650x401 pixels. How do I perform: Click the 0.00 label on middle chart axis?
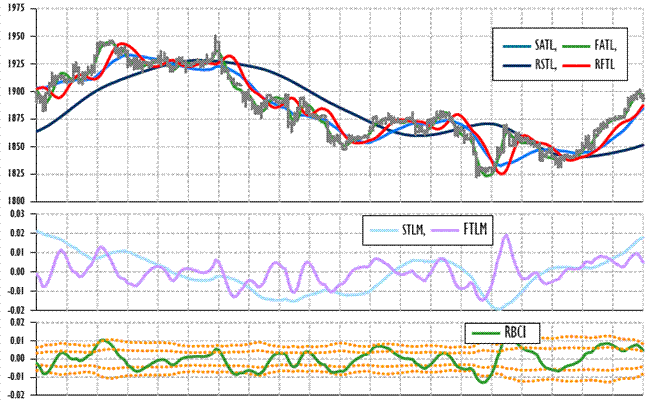click(17, 272)
